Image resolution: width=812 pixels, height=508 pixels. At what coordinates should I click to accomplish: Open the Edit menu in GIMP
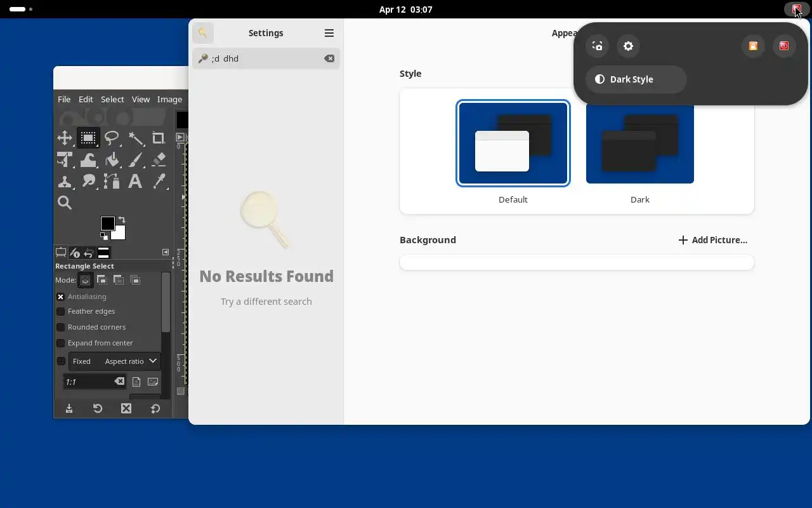coord(86,99)
